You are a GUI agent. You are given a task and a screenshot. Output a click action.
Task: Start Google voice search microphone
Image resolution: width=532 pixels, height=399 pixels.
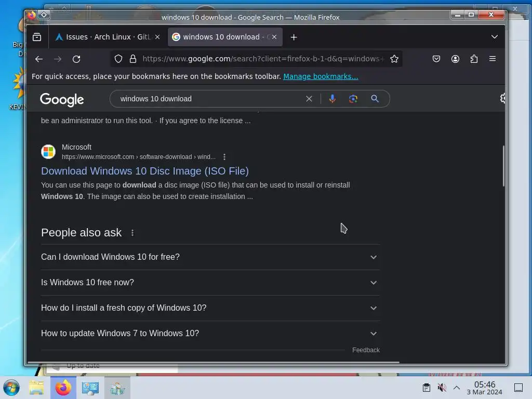[332, 99]
